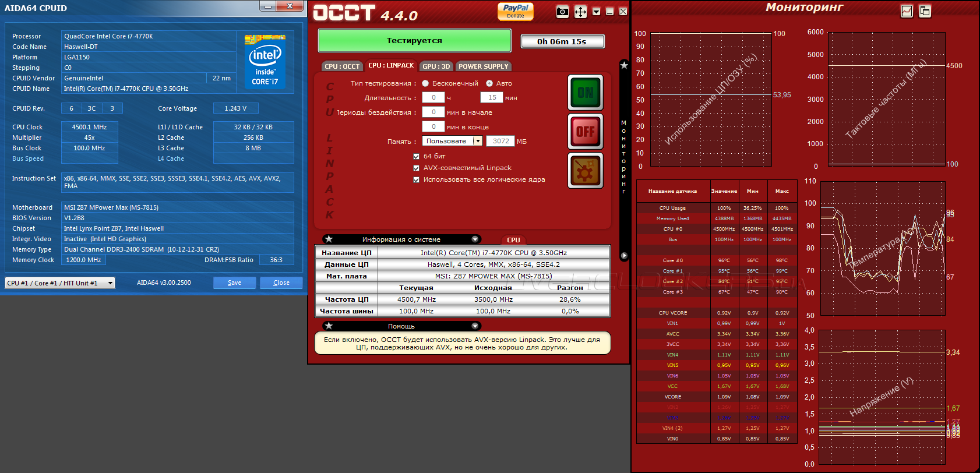The width and height of the screenshot is (980, 473).
Task: Toggle the AVX-совместимый Linpack checkbox
Action: click(x=416, y=168)
